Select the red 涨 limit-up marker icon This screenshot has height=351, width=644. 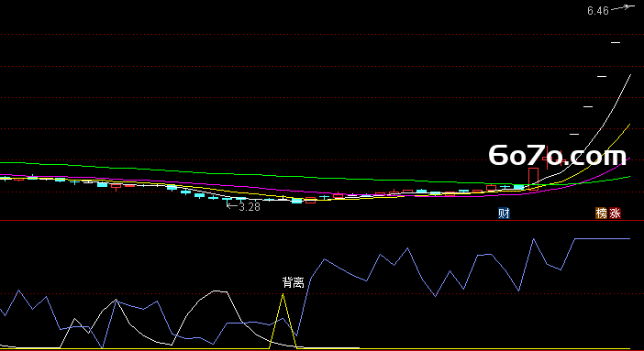[615, 213]
